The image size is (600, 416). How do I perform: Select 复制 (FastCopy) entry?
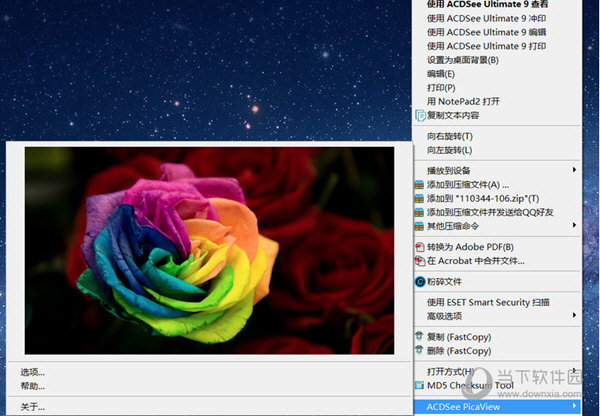(459, 337)
